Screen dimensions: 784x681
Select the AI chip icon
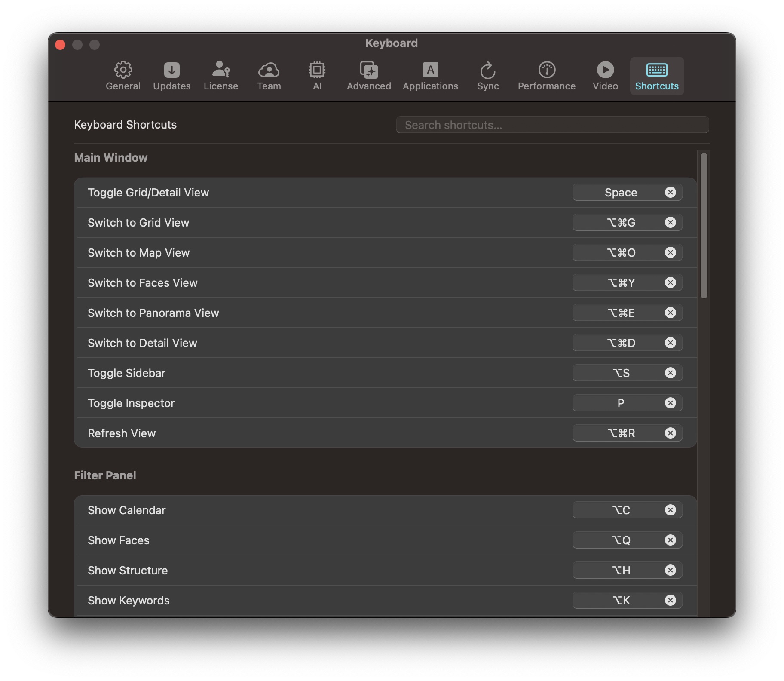(x=317, y=70)
